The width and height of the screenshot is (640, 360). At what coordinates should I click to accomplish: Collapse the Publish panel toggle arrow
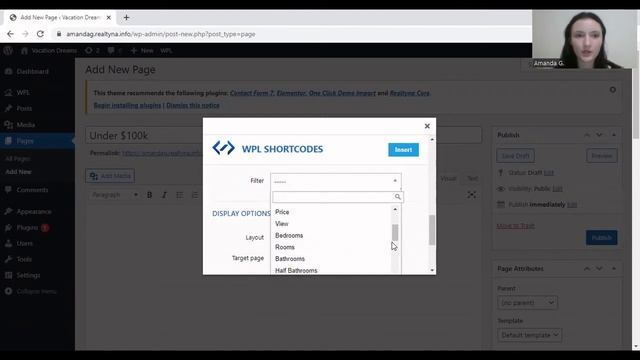point(613,135)
